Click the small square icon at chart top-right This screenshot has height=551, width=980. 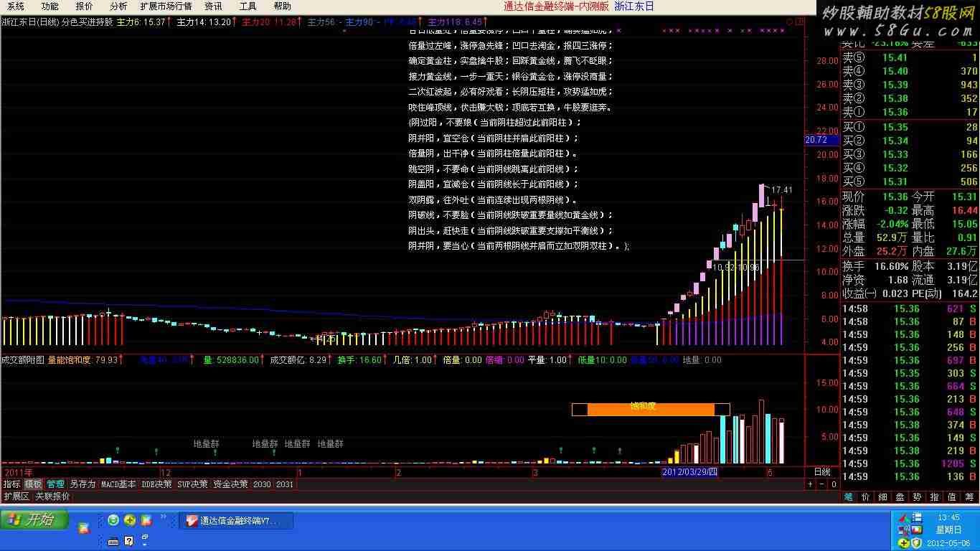coord(800,22)
